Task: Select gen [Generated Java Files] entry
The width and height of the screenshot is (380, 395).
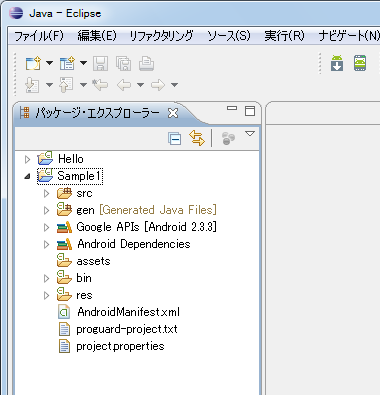Action: tap(146, 210)
